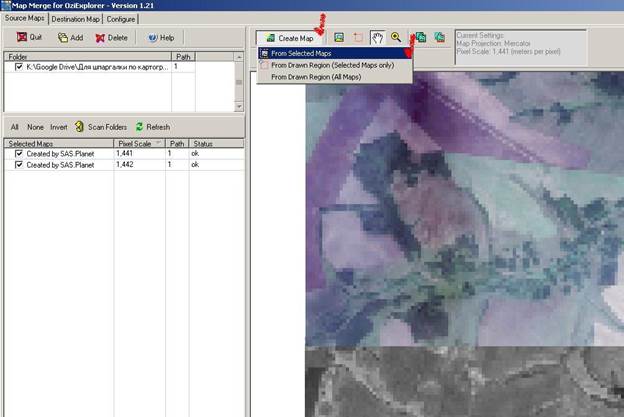Click ok status of the 1,442 map row
The width and height of the screenshot is (624, 417).
pyautogui.click(x=195, y=164)
